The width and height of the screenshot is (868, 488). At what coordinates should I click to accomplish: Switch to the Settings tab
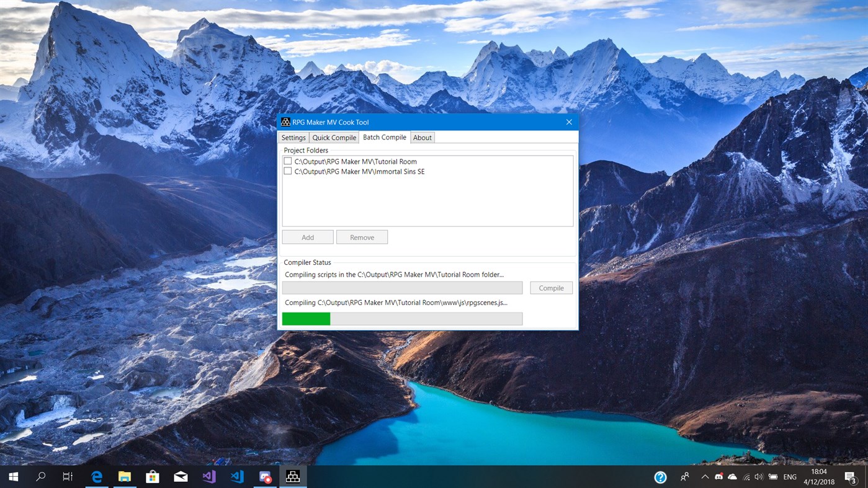[293, 138]
